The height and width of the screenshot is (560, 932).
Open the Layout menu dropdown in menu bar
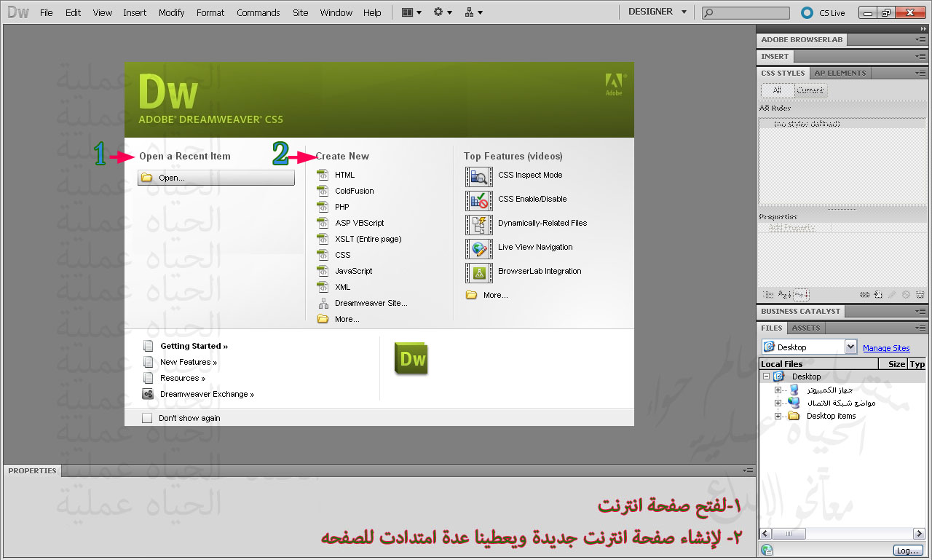tap(411, 12)
